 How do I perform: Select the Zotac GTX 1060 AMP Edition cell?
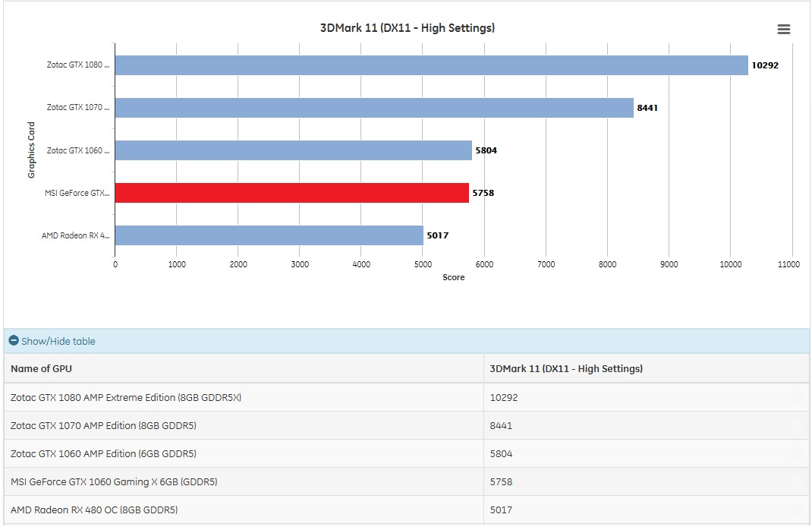(x=244, y=453)
